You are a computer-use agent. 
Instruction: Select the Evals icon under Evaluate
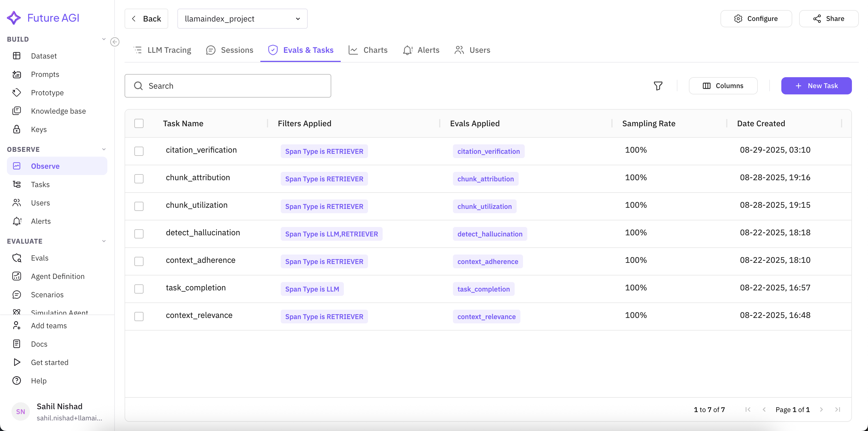coord(17,258)
